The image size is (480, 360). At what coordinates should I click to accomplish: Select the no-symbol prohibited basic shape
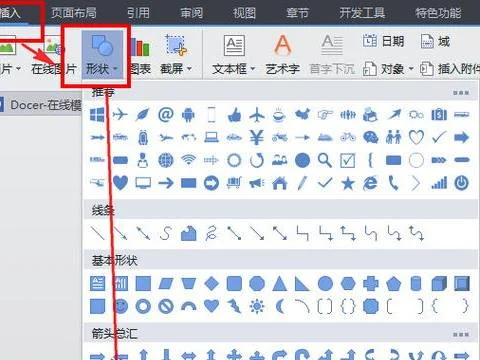[x=166, y=306]
